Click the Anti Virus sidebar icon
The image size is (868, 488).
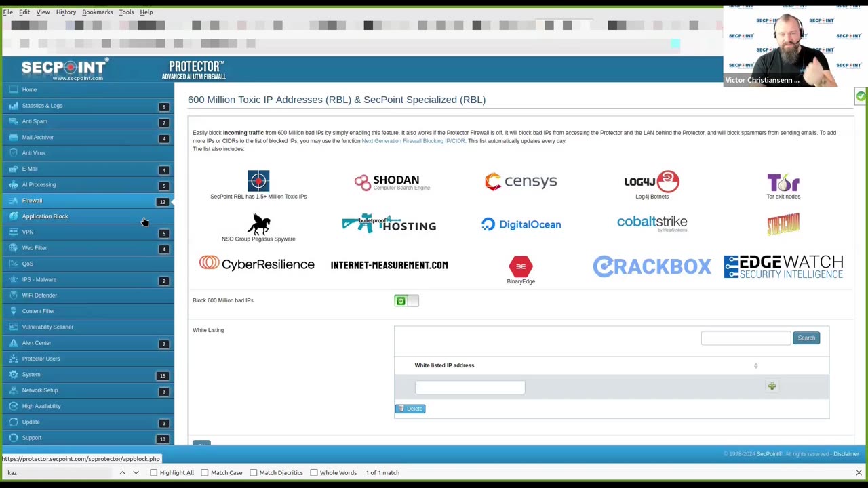[14, 153]
